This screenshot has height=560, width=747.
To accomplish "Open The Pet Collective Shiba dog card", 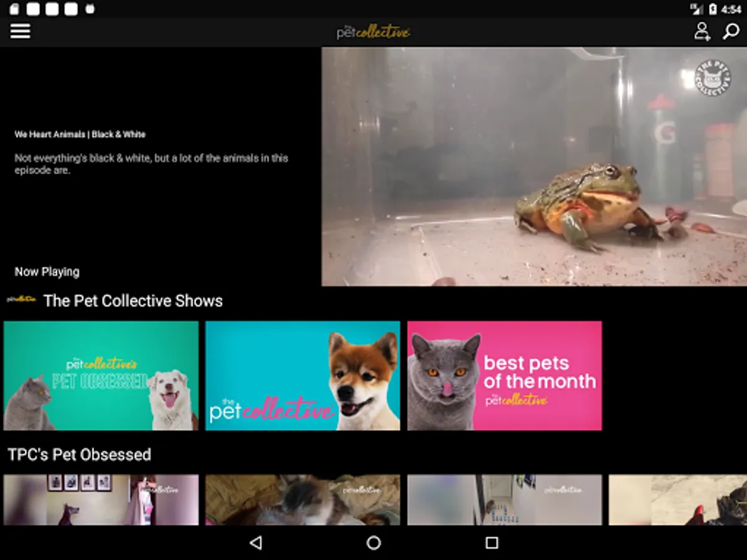I will [303, 376].
